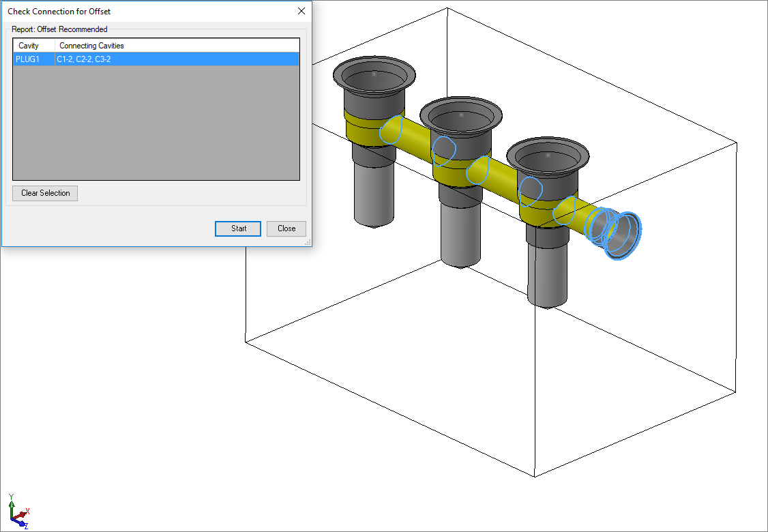
Task: Click the asterisk marker in the middle cavity
Action: tap(461, 116)
